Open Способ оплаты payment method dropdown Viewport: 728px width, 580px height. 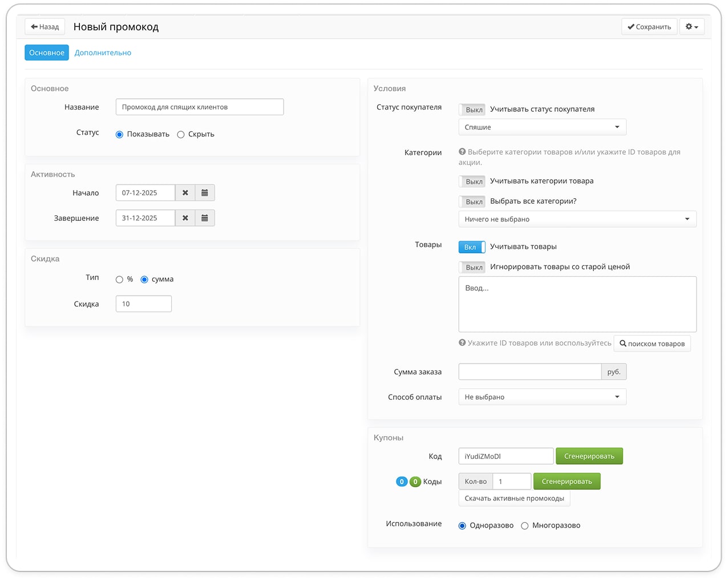(x=542, y=397)
